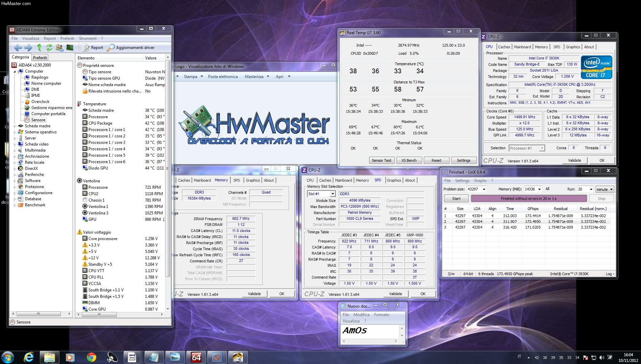The image size is (641, 364).
Task: Click the AIDA64 taskbar icon
Action: [x=196, y=357]
